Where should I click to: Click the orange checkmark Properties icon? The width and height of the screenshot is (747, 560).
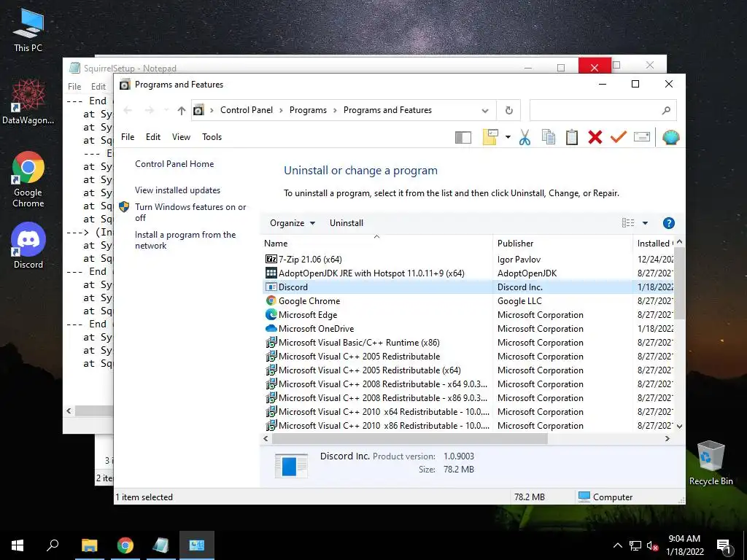619,137
